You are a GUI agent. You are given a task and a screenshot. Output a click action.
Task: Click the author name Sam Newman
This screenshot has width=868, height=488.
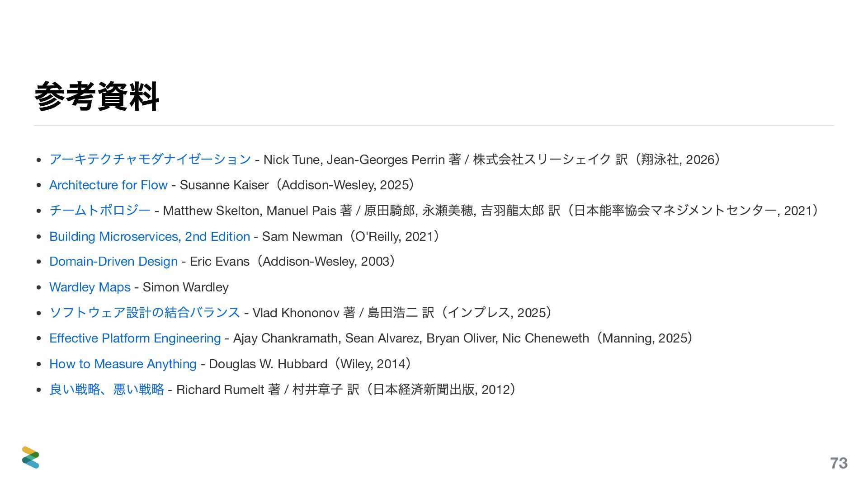(x=302, y=236)
